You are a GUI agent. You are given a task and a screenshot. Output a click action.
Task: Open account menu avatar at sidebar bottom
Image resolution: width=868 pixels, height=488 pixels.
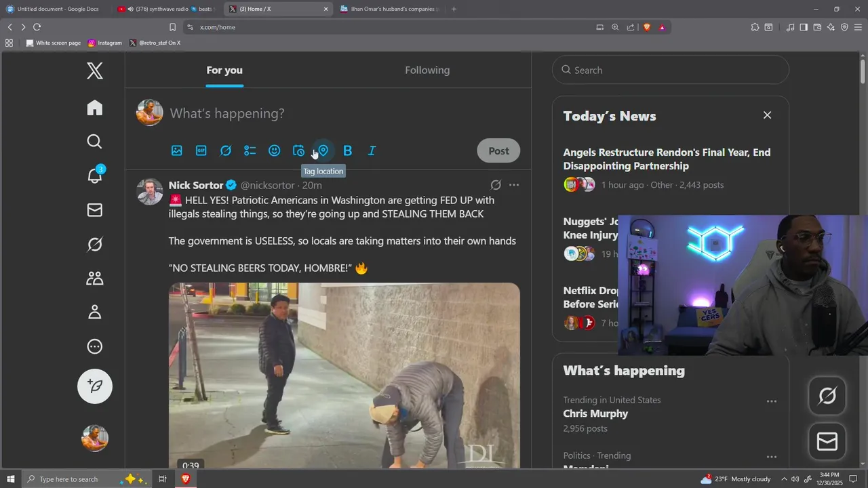coord(95,439)
